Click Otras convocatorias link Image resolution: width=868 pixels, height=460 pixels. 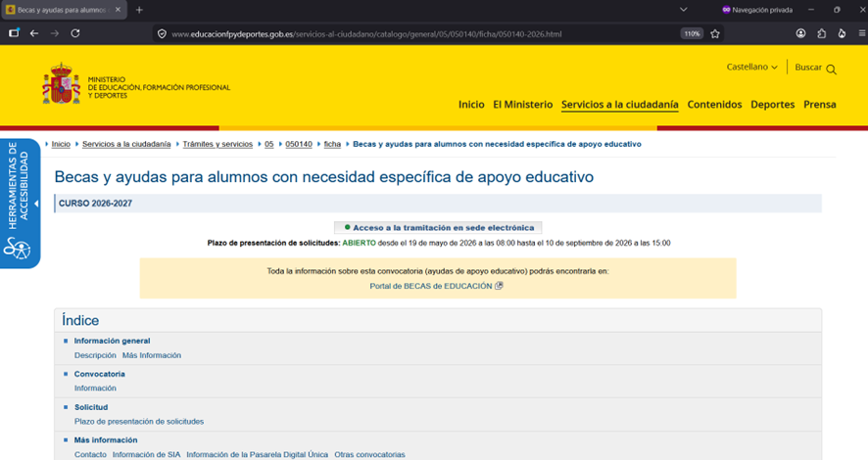point(369,454)
